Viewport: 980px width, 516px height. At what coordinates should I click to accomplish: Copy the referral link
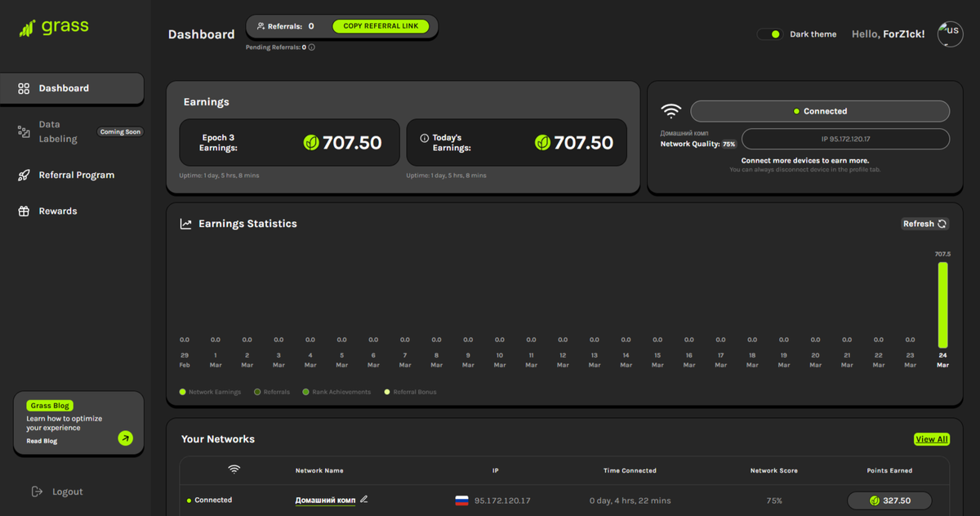[x=381, y=26]
